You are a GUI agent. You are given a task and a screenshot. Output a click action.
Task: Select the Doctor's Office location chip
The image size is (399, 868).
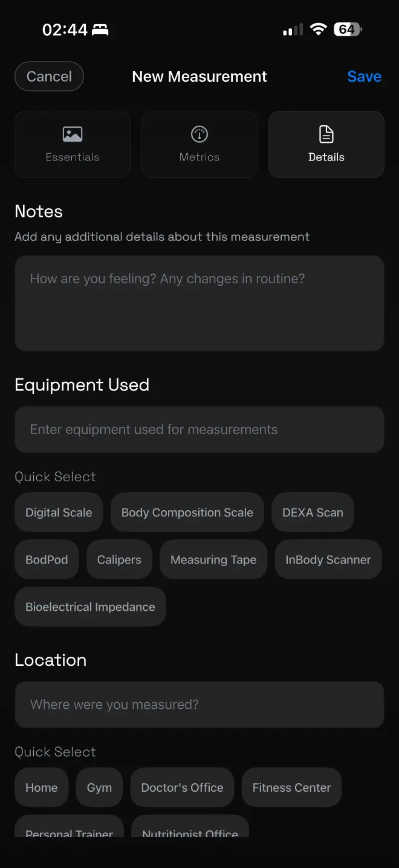[x=182, y=787]
